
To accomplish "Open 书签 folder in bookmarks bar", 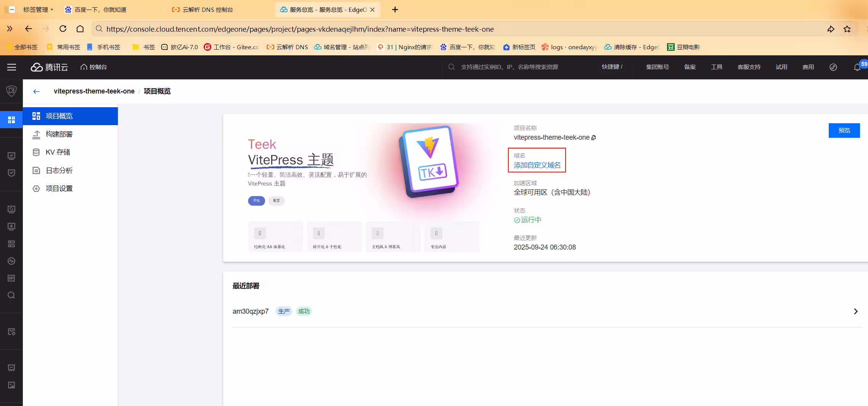I will [x=144, y=47].
